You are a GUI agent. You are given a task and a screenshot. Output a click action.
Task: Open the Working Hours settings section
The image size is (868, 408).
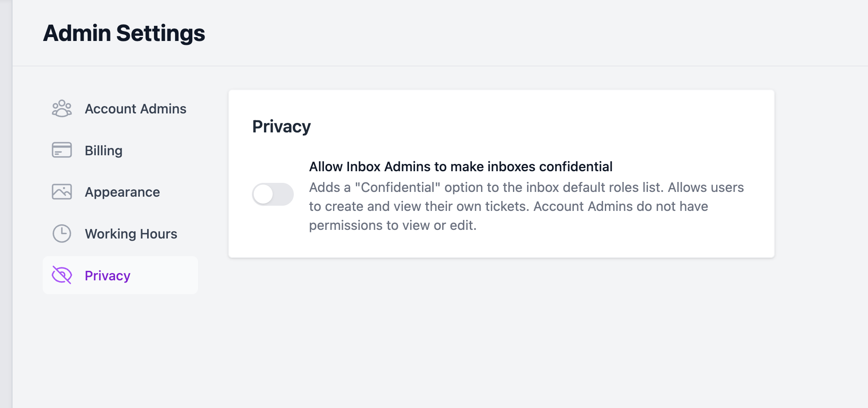pyautogui.click(x=131, y=234)
